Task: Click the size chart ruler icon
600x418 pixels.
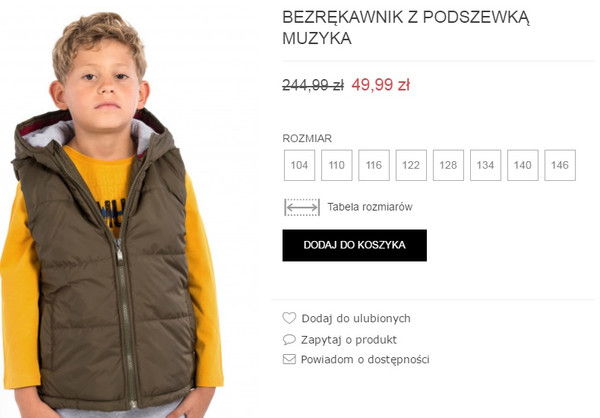Action: coord(302,207)
